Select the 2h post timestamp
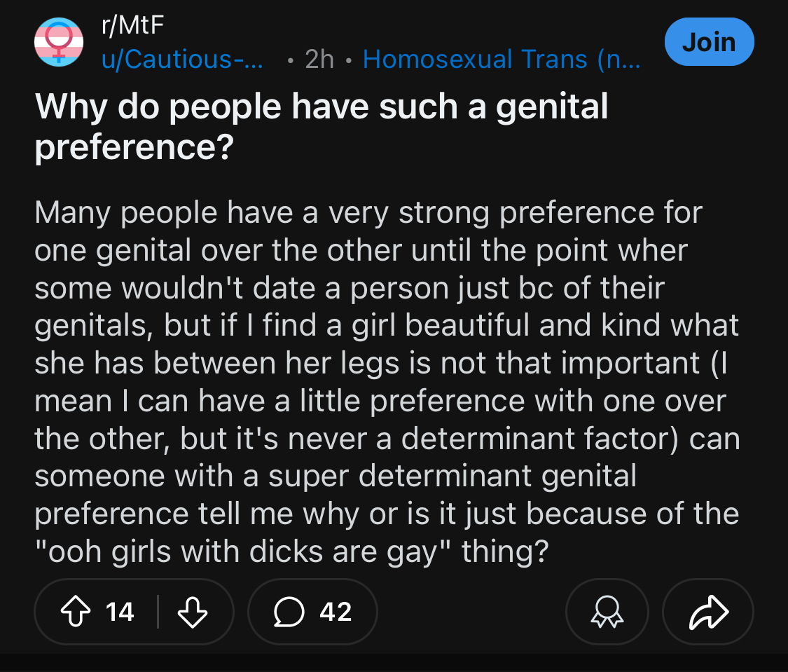 (x=319, y=60)
